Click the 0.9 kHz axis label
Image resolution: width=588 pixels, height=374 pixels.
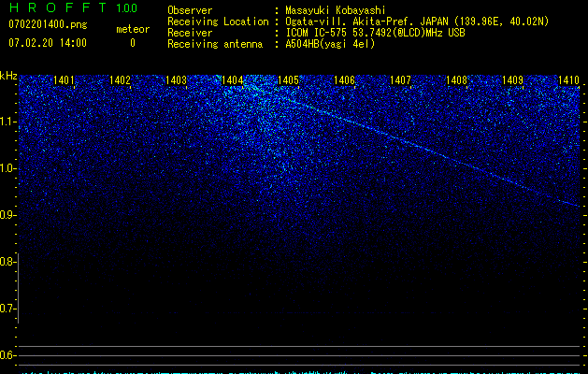click(7, 215)
